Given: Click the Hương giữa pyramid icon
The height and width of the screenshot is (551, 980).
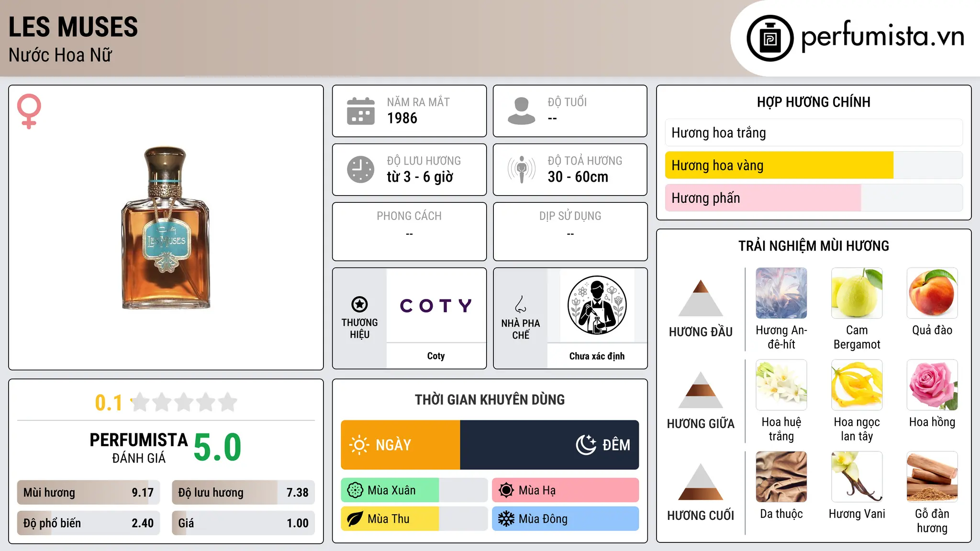Looking at the screenshot, I should tap(701, 390).
